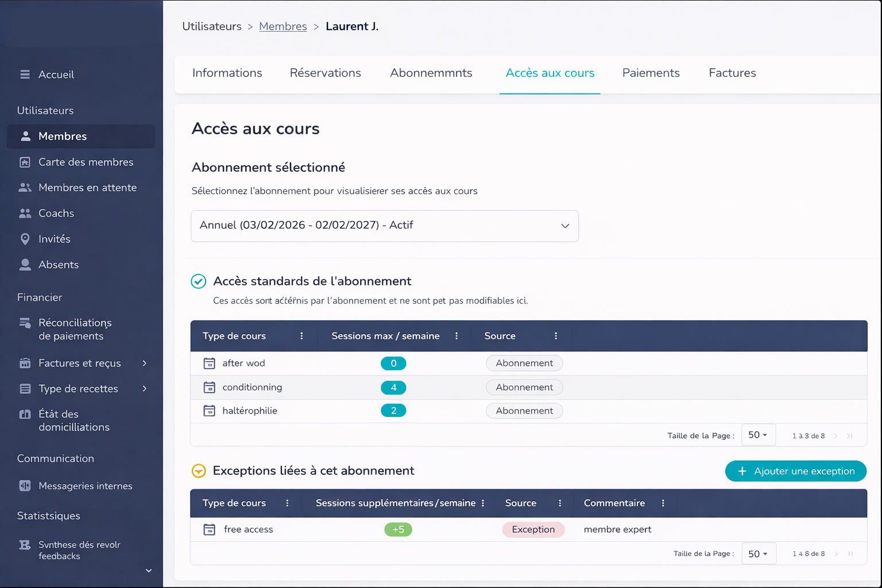This screenshot has height=588, width=882.
Task: Switch to the Factures tab
Action: click(x=732, y=73)
